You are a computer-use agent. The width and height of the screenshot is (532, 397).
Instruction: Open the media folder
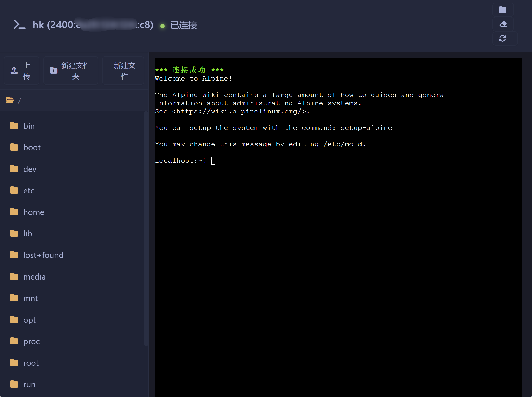pos(72,276)
